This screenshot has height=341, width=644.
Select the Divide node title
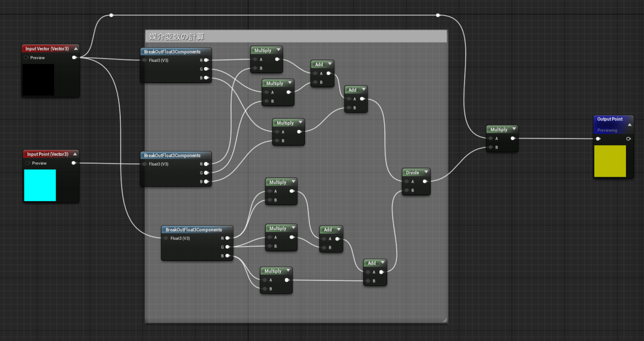pyautogui.click(x=412, y=173)
